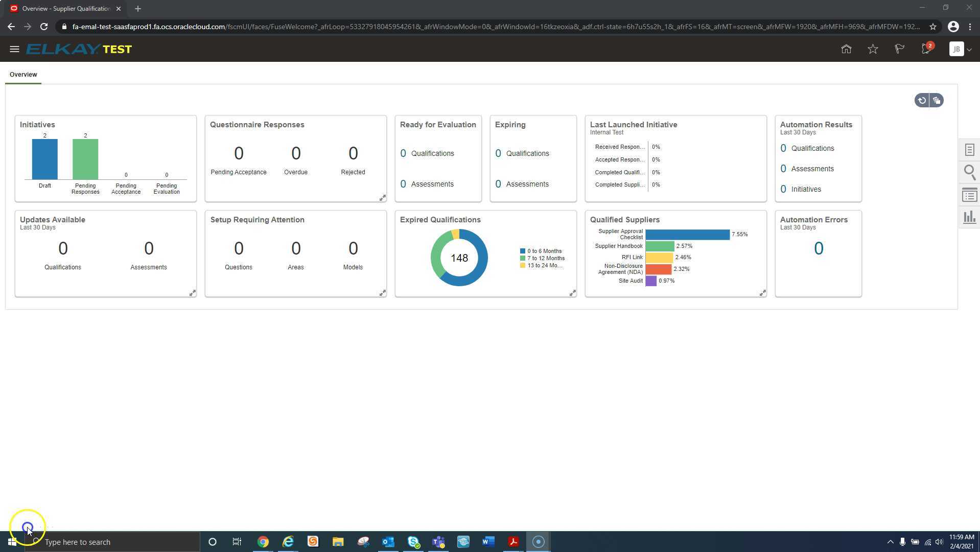Click the Supplier Approval Checklist bar
Screen dimensions: 980x552
coord(688,235)
